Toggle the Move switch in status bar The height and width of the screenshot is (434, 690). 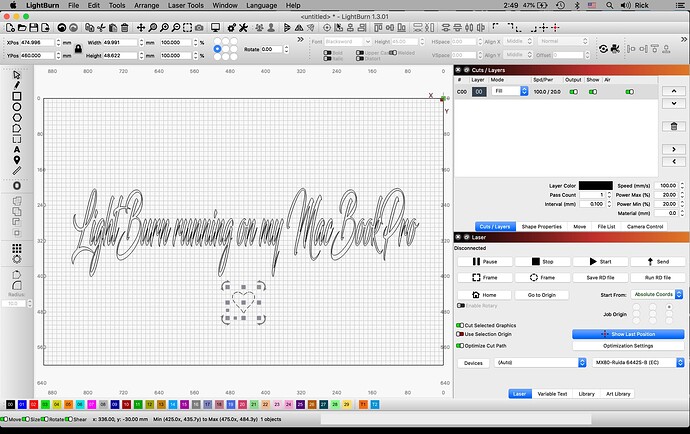click(x=4, y=419)
